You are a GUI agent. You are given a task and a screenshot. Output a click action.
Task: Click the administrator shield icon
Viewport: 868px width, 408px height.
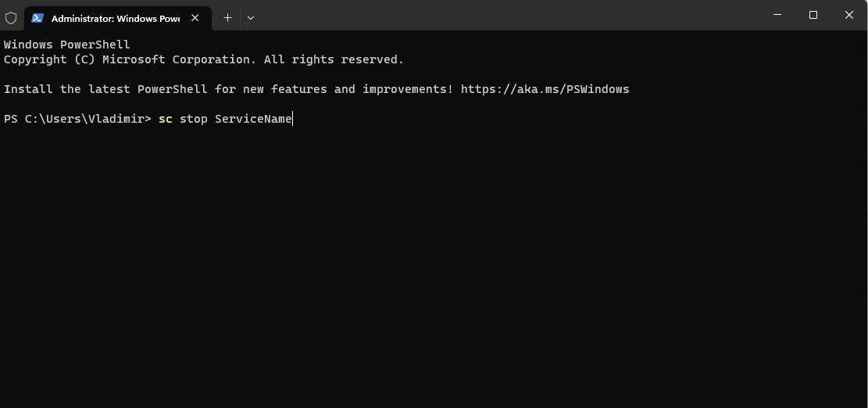tap(11, 17)
